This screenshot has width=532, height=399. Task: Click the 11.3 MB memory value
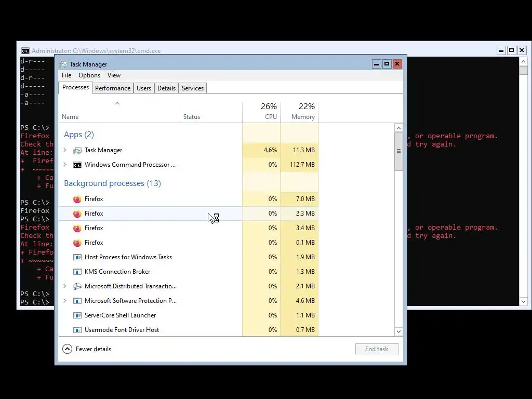(303, 150)
